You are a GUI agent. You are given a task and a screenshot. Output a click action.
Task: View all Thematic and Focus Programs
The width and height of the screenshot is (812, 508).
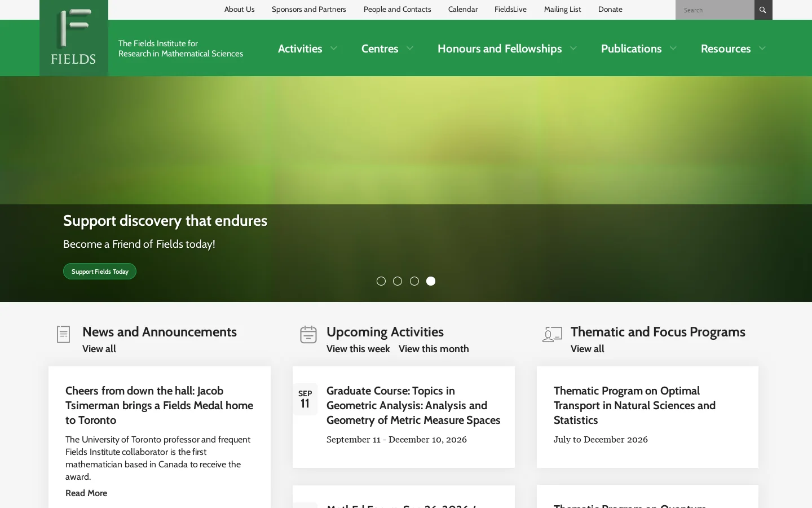pos(587,349)
